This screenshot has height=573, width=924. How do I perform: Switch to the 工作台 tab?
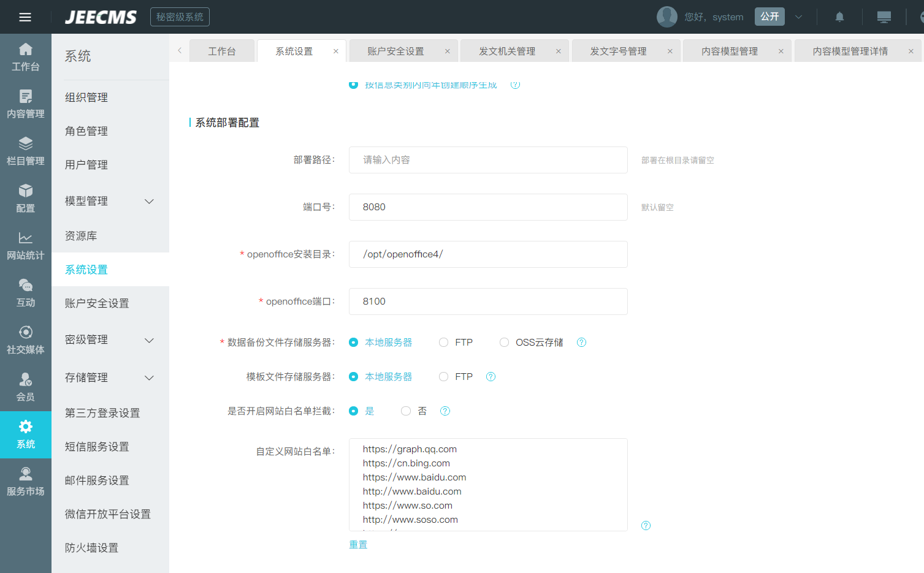pyautogui.click(x=222, y=51)
